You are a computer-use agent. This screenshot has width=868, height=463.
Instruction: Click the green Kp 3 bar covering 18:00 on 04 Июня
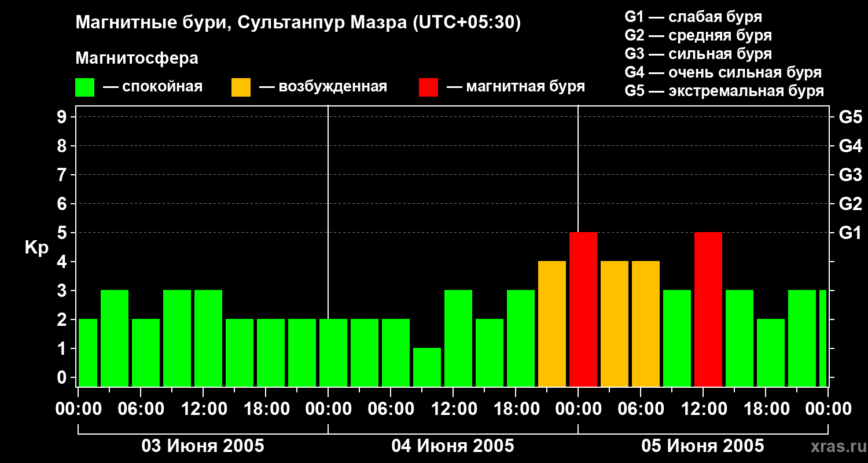[x=521, y=339]
